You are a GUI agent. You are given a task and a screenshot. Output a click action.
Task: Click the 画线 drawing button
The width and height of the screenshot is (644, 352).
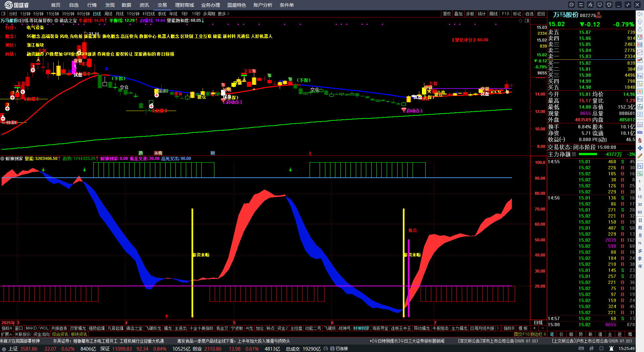[x=494, y=14]
